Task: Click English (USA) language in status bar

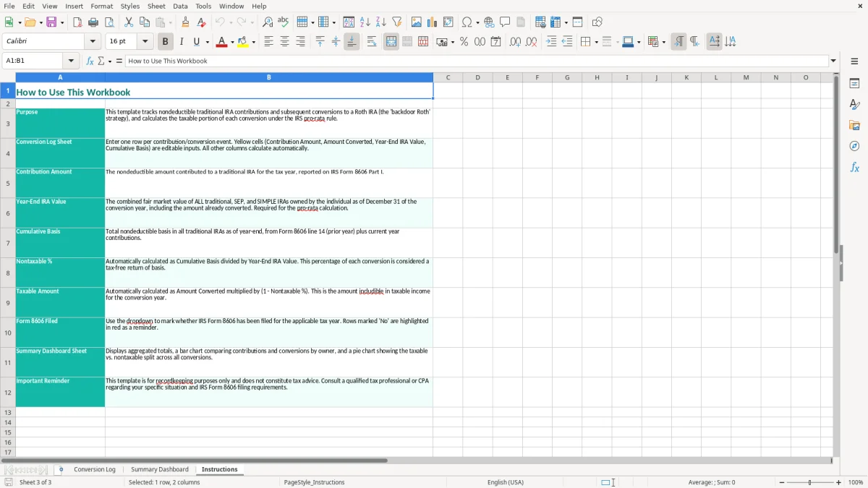Action: pyautogui.click(x=506, y=482)
